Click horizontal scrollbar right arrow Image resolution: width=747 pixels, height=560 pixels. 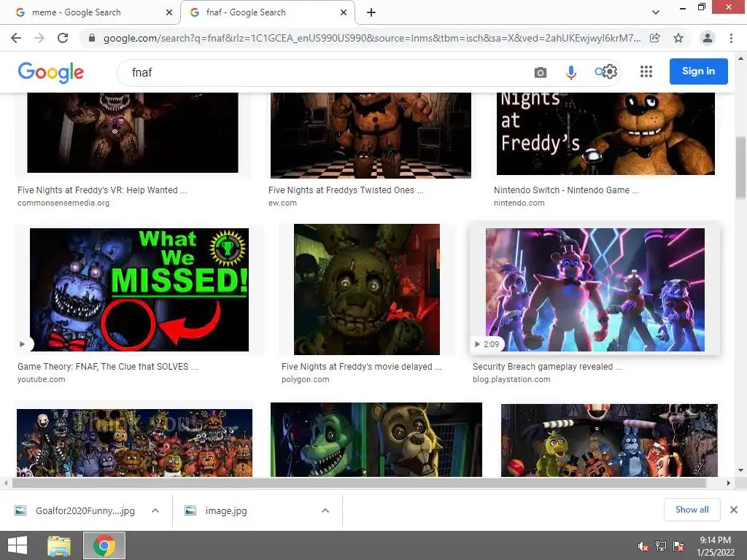(729, 483)
